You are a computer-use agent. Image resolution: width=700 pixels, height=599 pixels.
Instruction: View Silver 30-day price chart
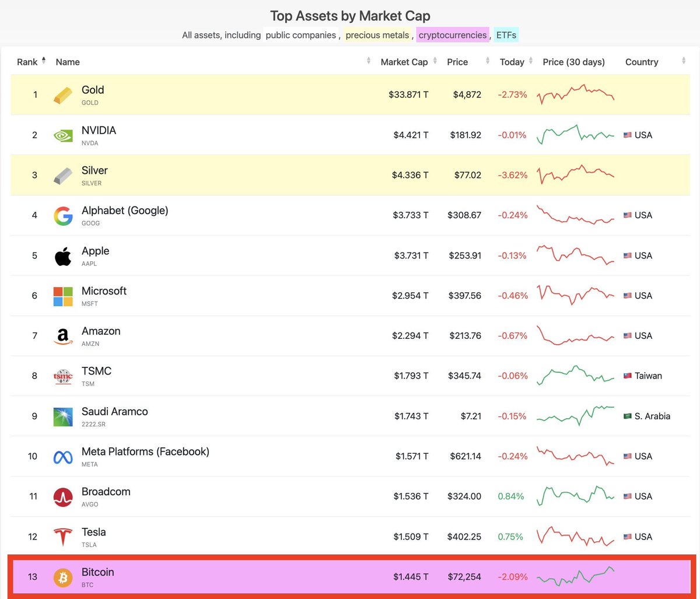tap(575, 174)
